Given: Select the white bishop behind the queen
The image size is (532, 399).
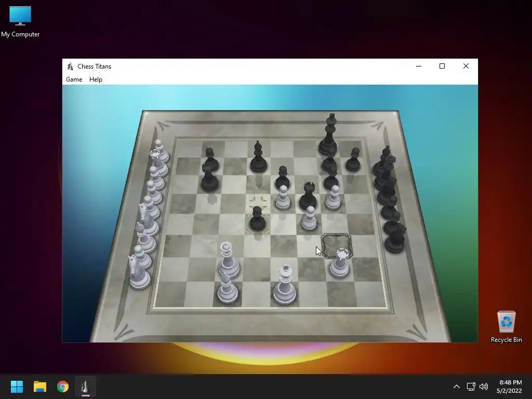Looking at the screenshot, I should (228, 288).
